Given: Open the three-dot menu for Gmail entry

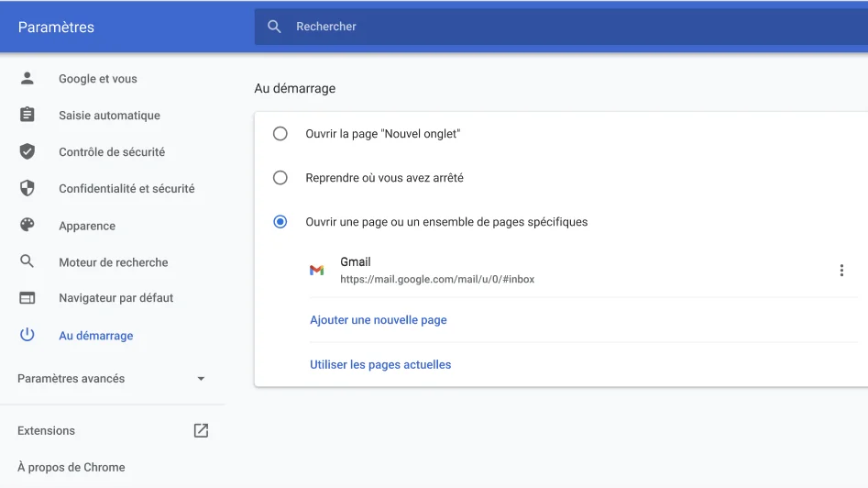Looking at the screenshot, I should (841, 271).
